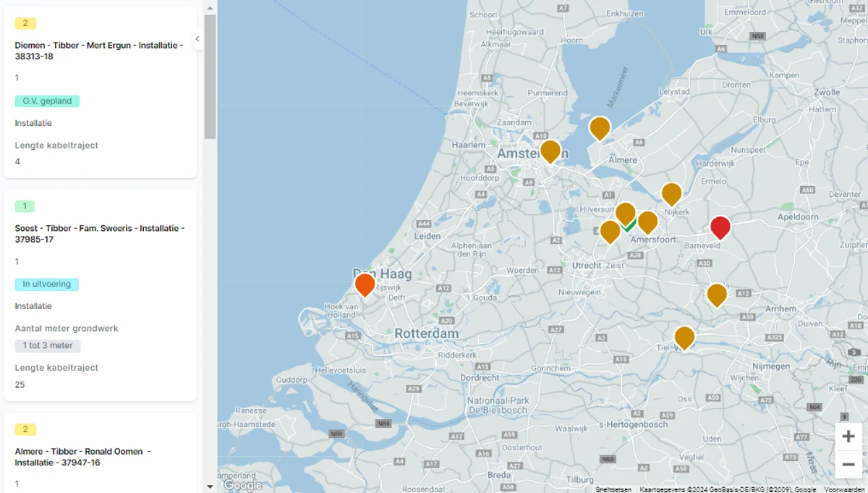Click the list scrollbar up arrow
868x493 pixels.
(210, 8)
